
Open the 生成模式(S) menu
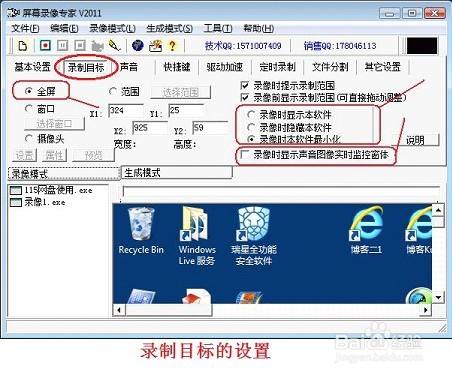(170, 29)
